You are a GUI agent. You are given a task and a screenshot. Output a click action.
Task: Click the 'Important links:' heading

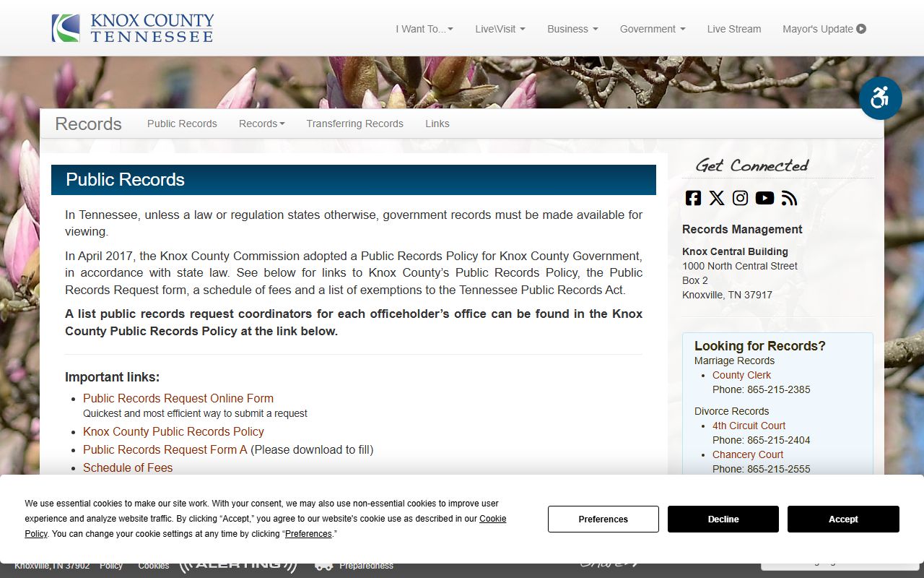pyautogui.click(x=112, y=377)
